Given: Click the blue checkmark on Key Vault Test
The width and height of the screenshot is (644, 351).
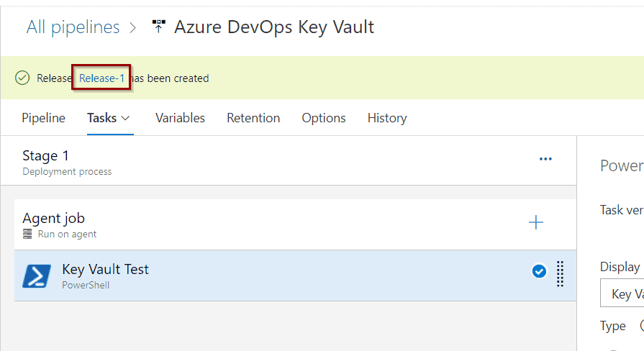Looking at the screenshot, I should (539, 271).
